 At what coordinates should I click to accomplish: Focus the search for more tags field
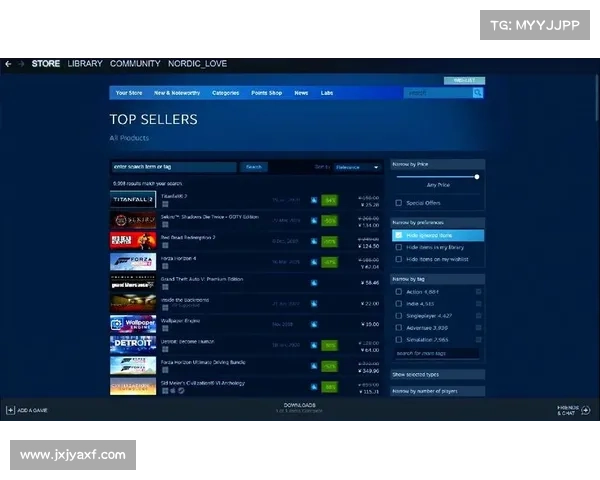tap(437, 353)
